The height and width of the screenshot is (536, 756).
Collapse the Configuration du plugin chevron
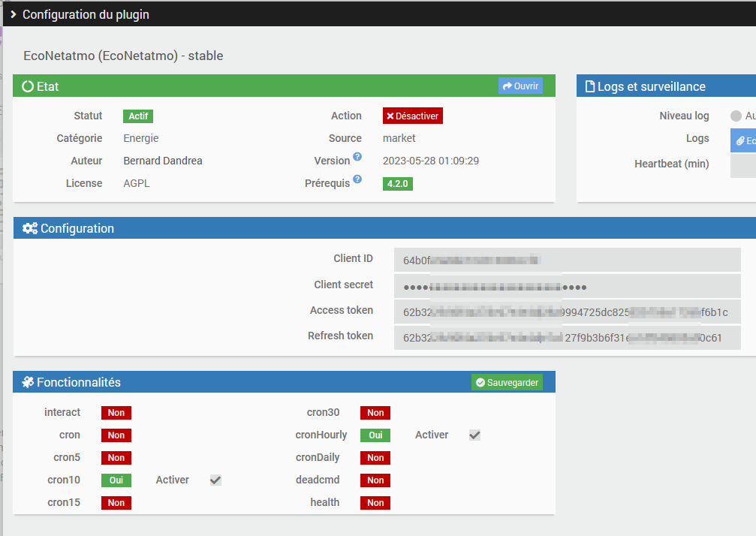pos(13,14)
